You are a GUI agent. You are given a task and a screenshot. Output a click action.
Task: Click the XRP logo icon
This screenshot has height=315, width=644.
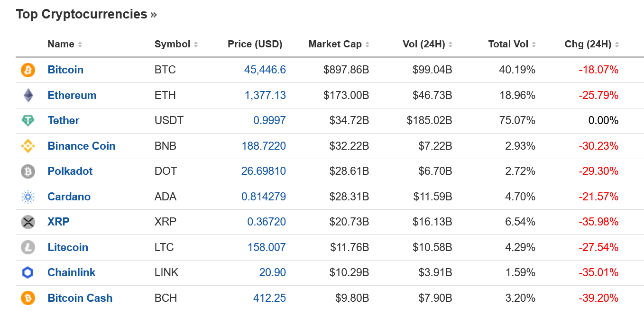(28, 222)
